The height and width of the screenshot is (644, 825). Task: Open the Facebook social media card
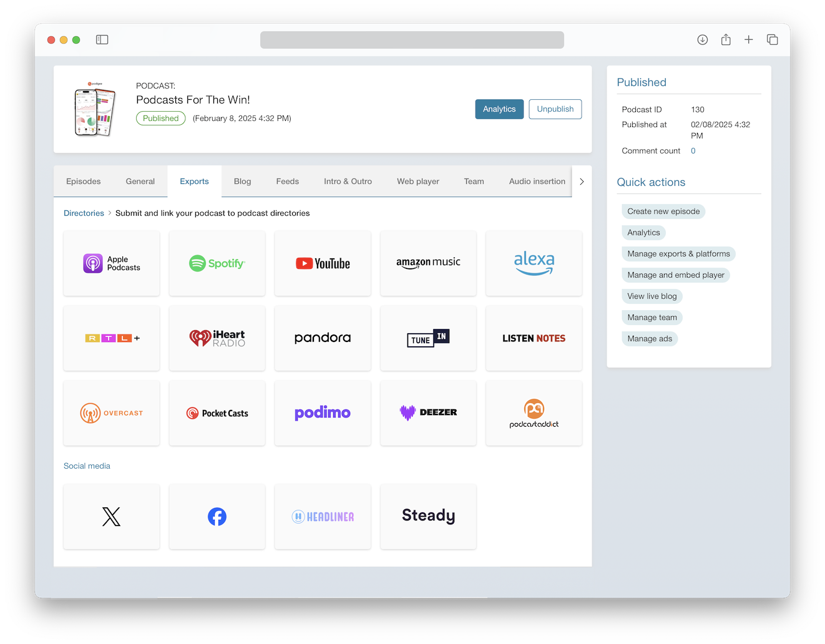coord(217,517)
